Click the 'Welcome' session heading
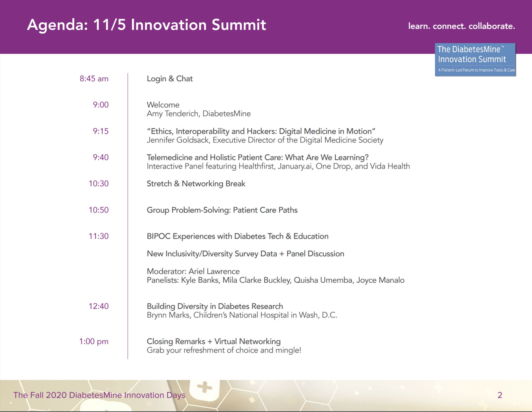The image size is (532, 412). click(x=163, y=105)
